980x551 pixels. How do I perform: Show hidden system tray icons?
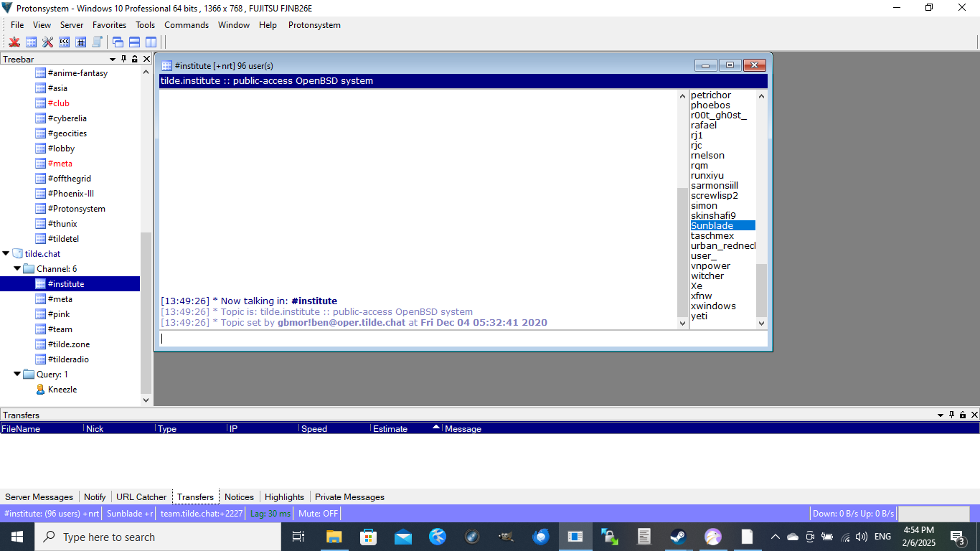[x=775, y=537]
